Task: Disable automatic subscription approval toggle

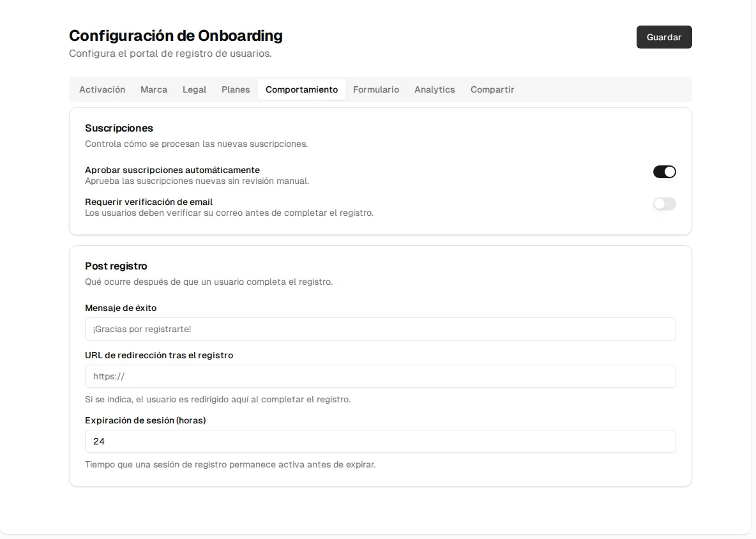Action: [x=665, y=172]
